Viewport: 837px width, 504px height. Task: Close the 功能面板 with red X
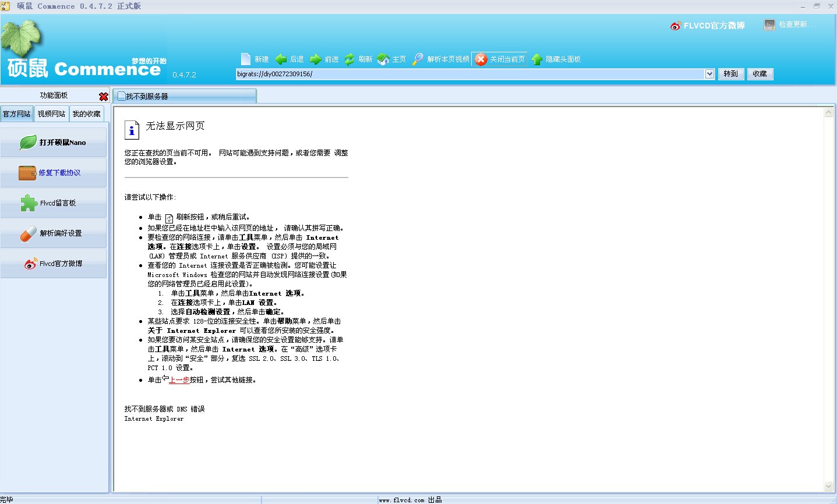[104, 97]
